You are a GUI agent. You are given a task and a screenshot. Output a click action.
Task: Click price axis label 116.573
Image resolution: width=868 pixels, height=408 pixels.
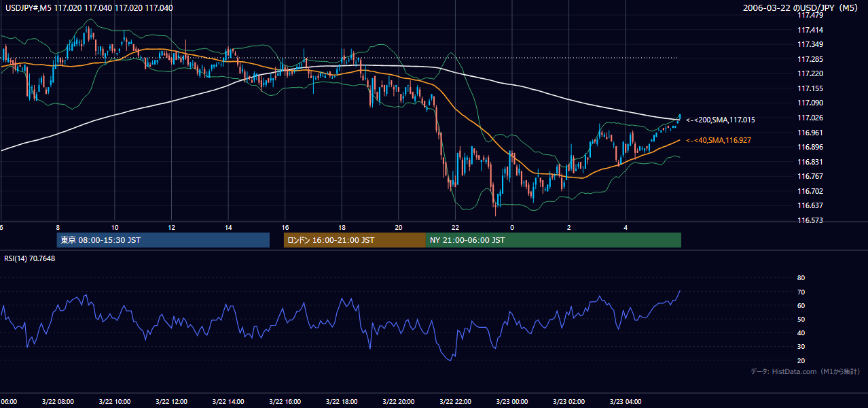810,220
